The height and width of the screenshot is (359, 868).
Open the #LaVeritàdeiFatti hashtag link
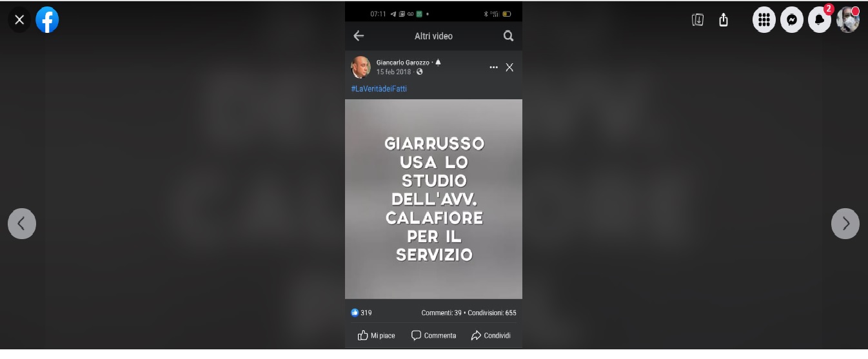tap(379, 89)
